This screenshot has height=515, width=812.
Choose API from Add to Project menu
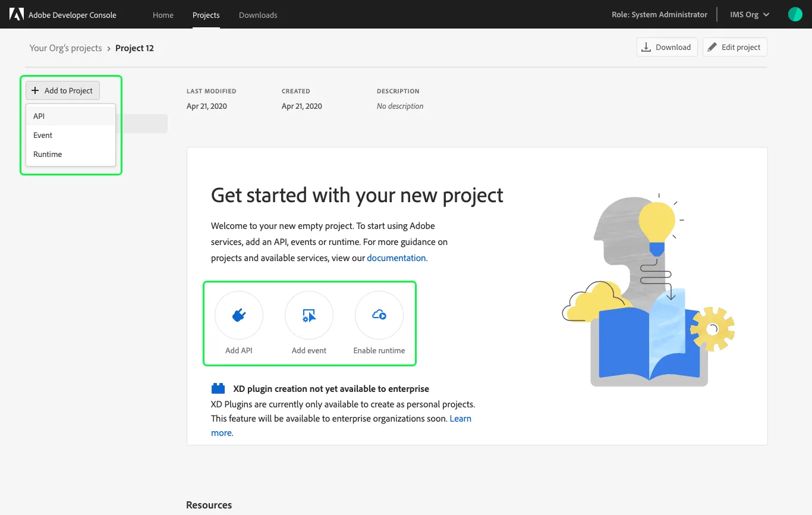tap(71, 116)
